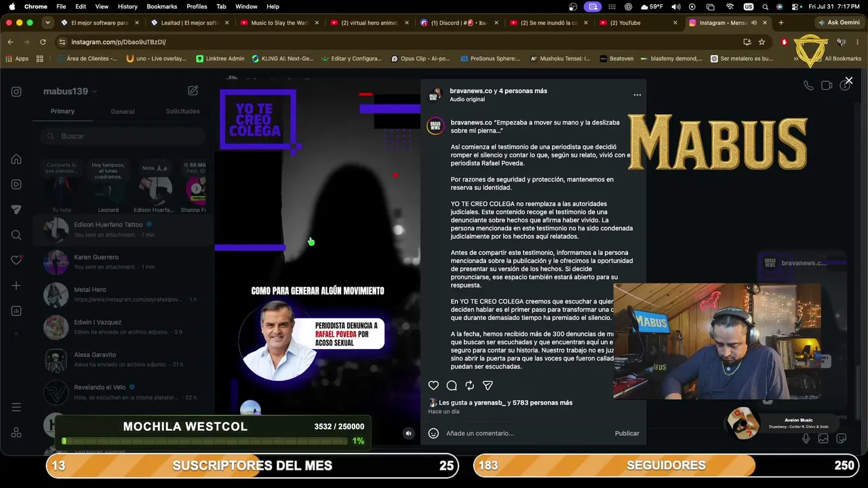Open the '5783 personas más' likes list

(x=542, y=403)
